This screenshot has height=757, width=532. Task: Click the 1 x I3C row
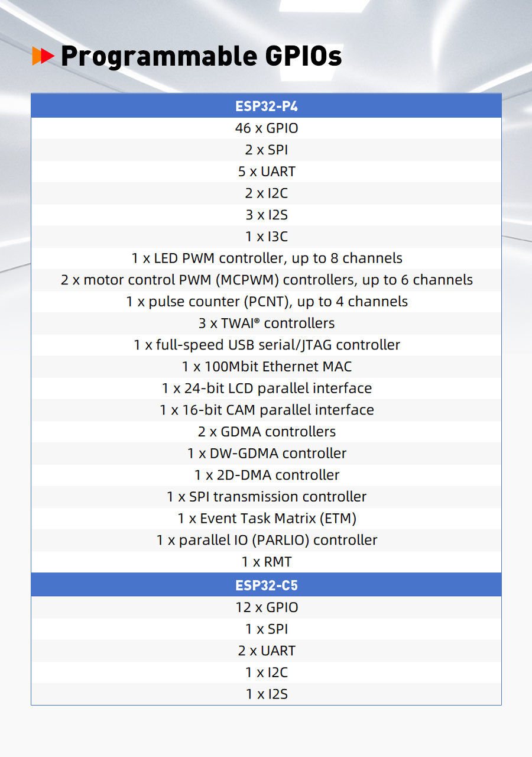(x=266, y=237)
